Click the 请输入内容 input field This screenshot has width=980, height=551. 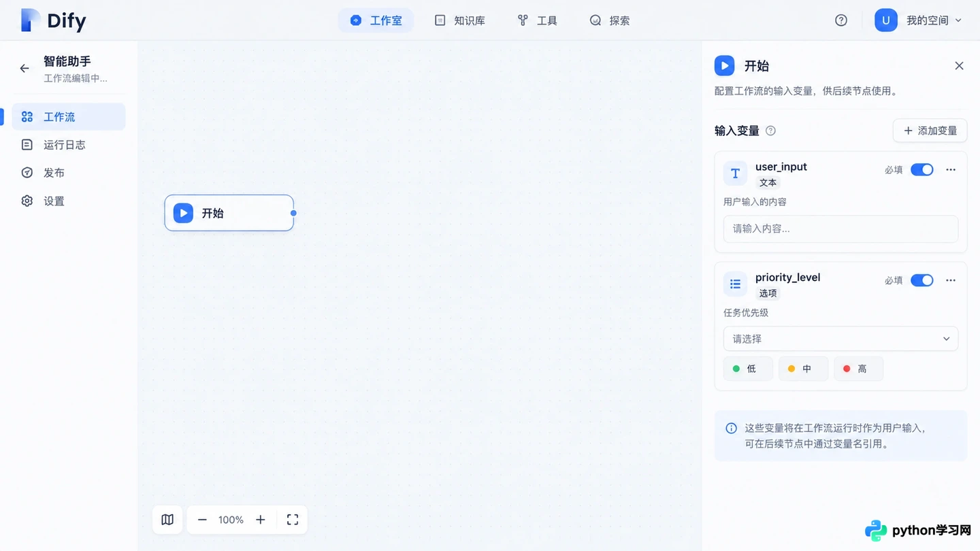pyautogui.click(x=840, y=229)
